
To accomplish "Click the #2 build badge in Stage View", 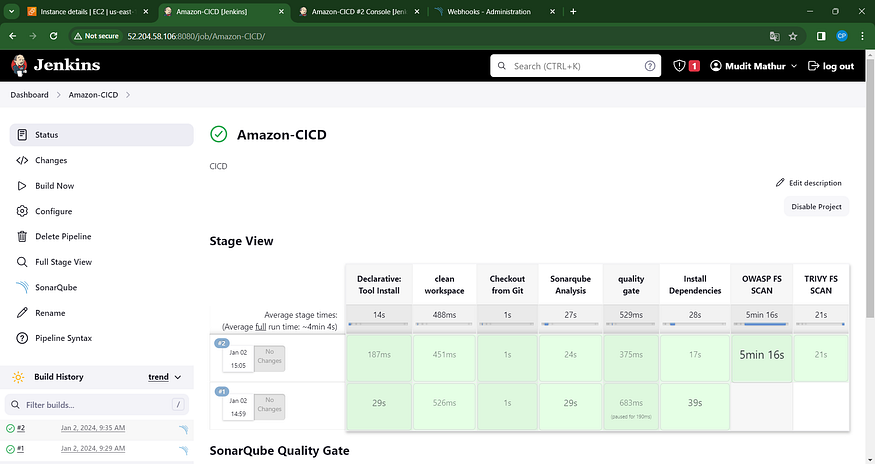I will pyautogui.click(x=222, y=343).
